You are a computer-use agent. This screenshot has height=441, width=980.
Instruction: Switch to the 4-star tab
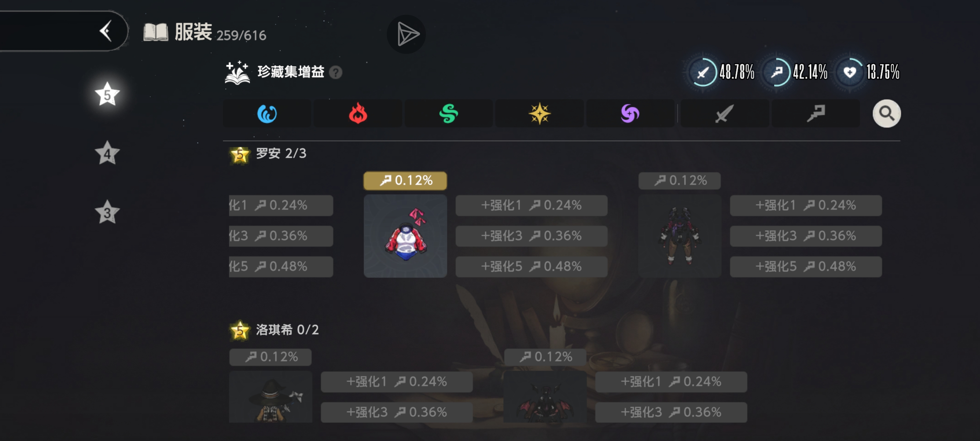(107, 153)
